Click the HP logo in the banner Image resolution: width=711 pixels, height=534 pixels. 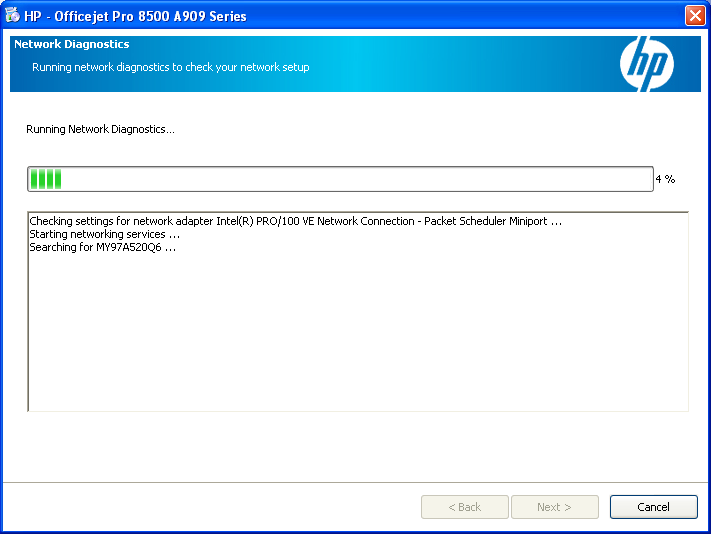[647, 64]
